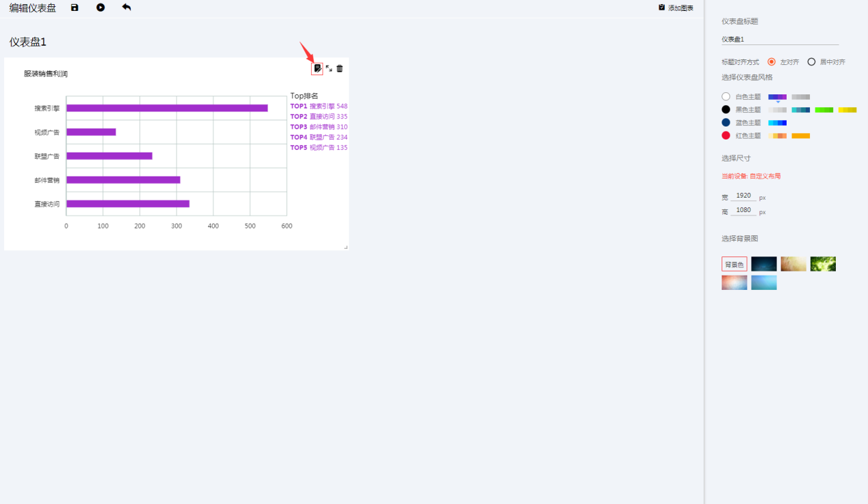This screenshot has width=868, height=504.
Task: Click the back arrow icon
Action: coord(127,7)
